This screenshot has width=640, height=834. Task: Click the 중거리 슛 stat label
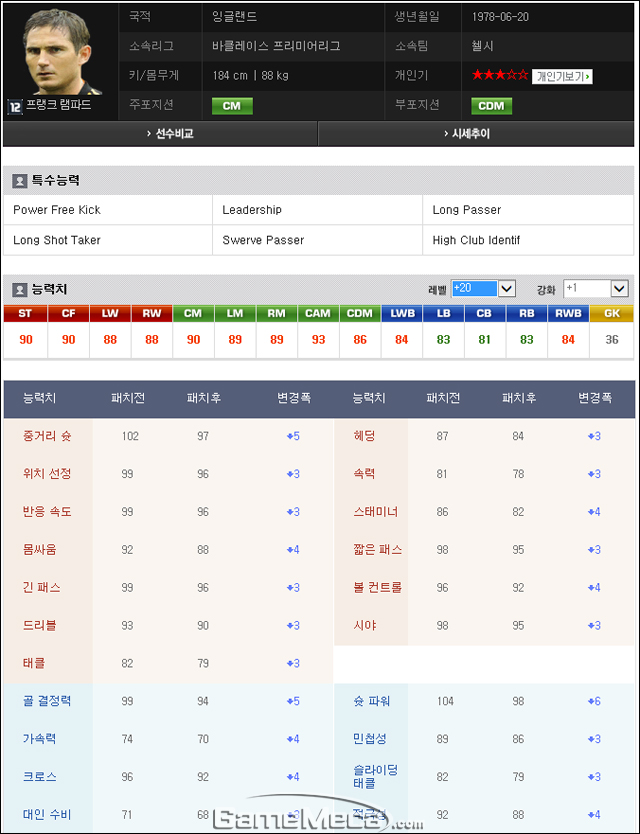[x=47, y=436]
